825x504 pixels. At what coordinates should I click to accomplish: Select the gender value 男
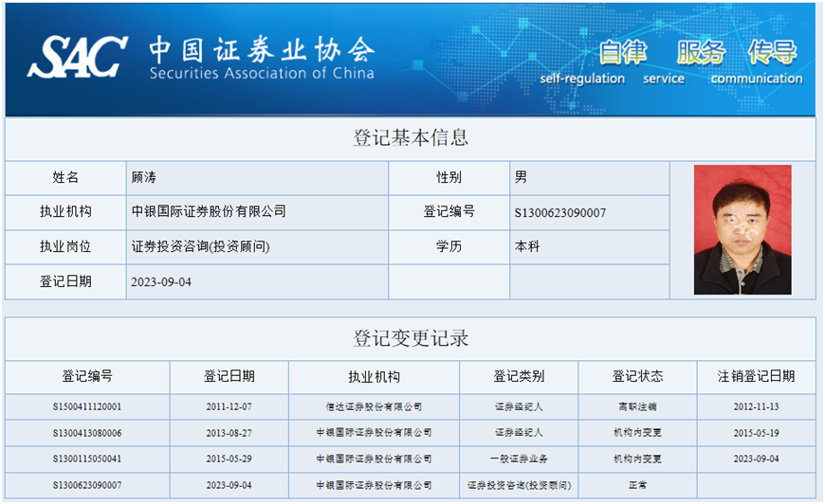coord(521,177)
